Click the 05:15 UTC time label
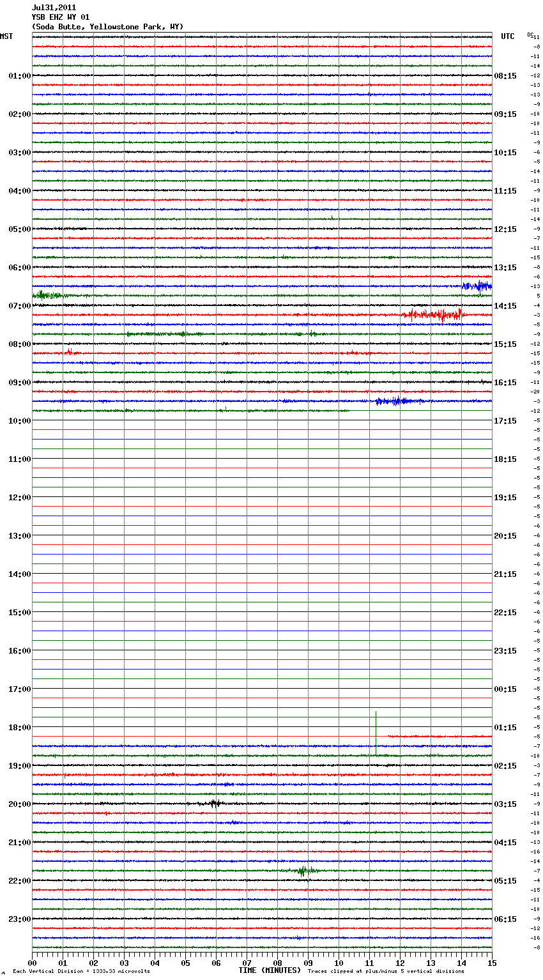Screen dimensions: 543x980 pos(505,881)
